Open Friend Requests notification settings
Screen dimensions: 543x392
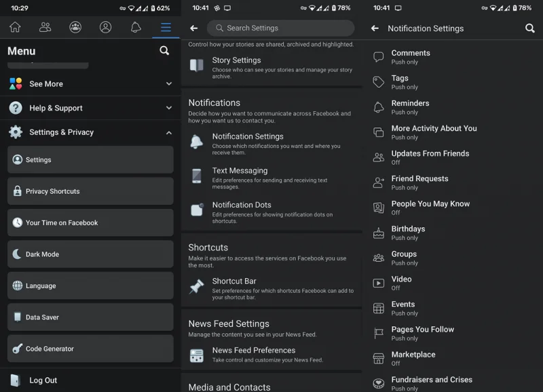(452, 182)
